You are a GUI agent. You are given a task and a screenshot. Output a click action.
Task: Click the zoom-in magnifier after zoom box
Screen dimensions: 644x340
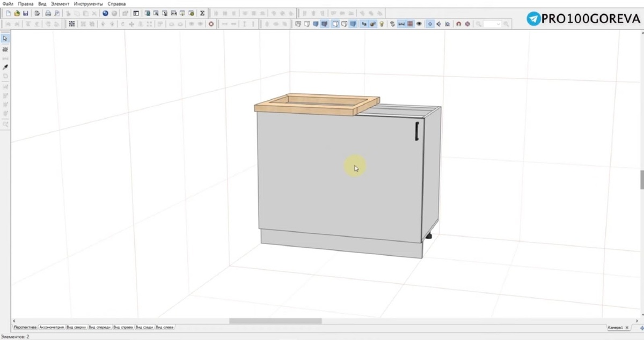pyautogui.click(x=506, y=24)
